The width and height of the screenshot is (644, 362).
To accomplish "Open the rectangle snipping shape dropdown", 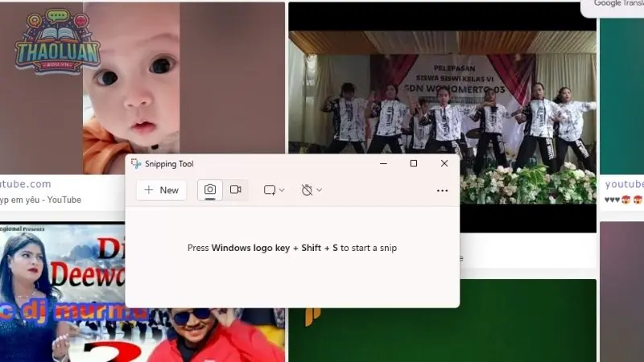I will point(274,190).
